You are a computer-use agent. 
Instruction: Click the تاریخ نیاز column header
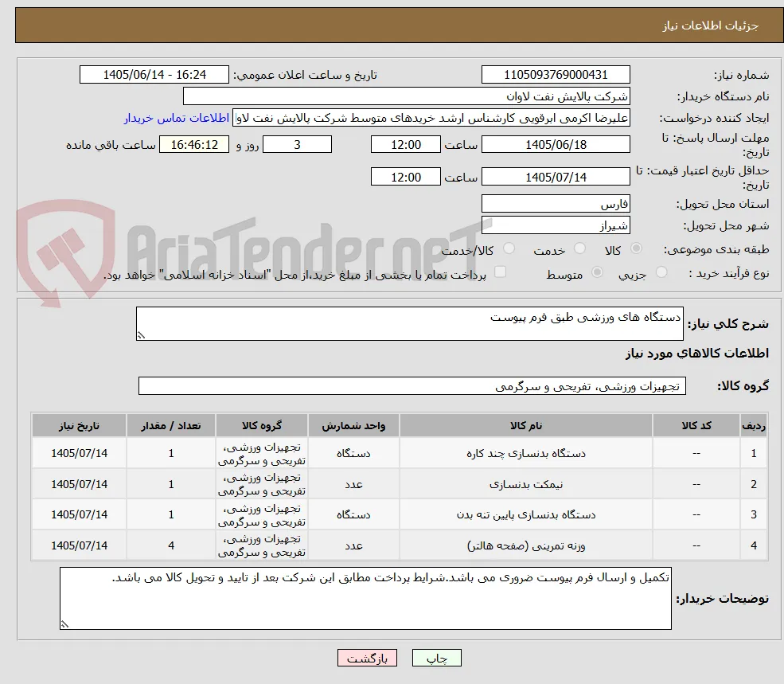pos(79,425)
